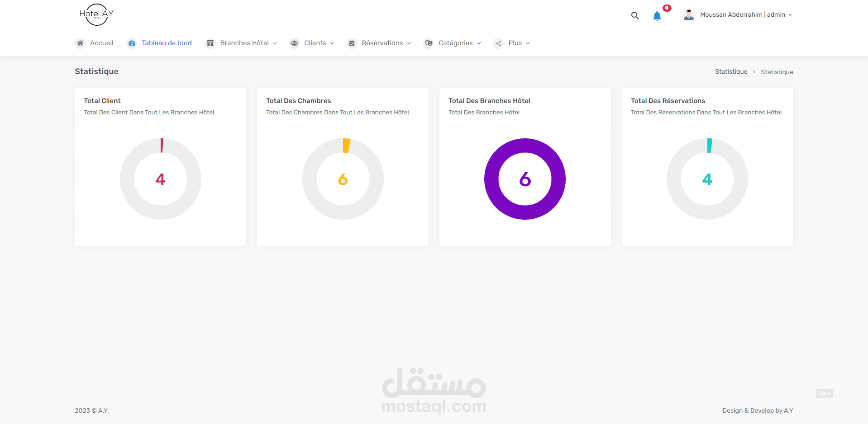Open the Clients menu
868x424 pixels.
315,43
